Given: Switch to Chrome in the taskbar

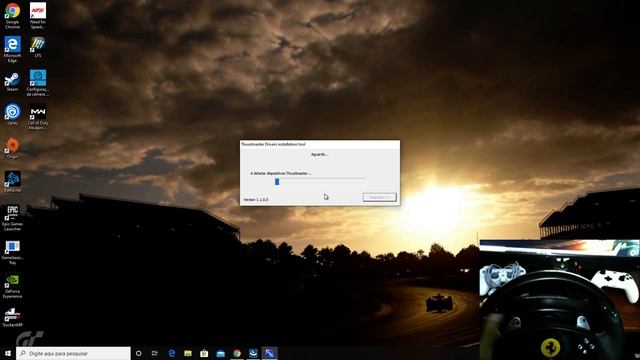Looking at the screenshot, I should [237, 353].
